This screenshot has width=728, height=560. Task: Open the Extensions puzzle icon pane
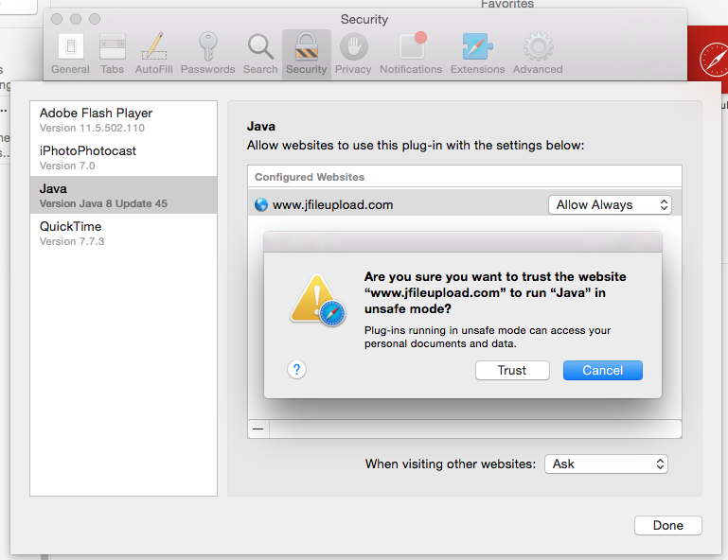(477, 53)
